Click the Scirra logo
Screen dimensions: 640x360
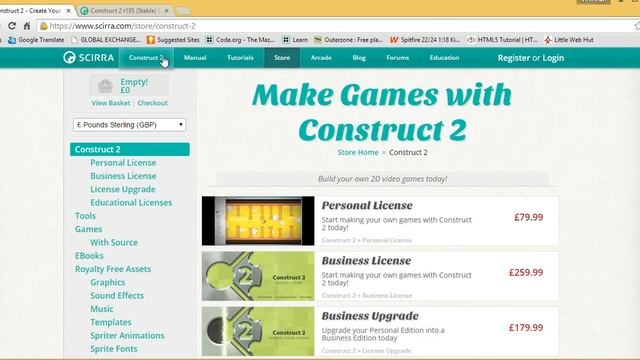pos(89,58)
